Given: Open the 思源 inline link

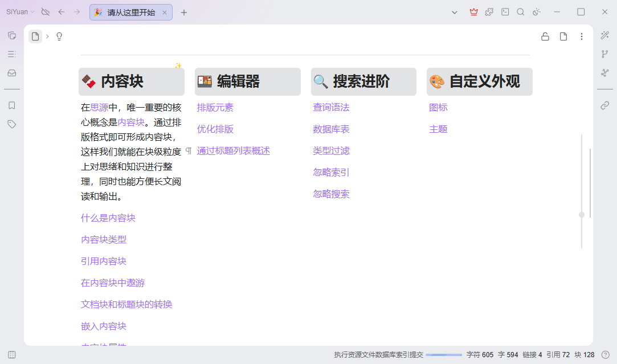Looking at the screenshot, I should click(99, 108).
